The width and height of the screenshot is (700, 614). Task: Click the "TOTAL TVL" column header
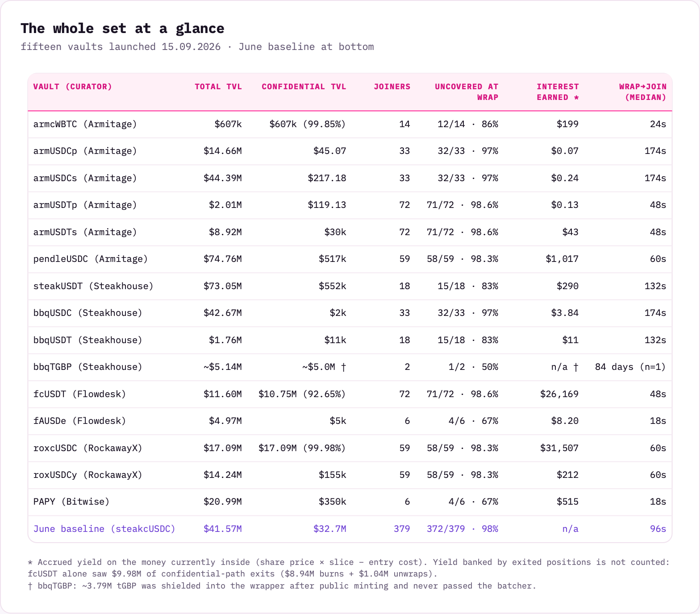[x=218, y=87]
